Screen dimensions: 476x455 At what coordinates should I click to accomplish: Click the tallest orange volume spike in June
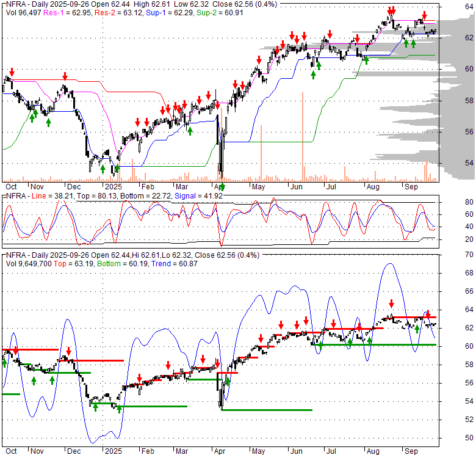(303, 137)
